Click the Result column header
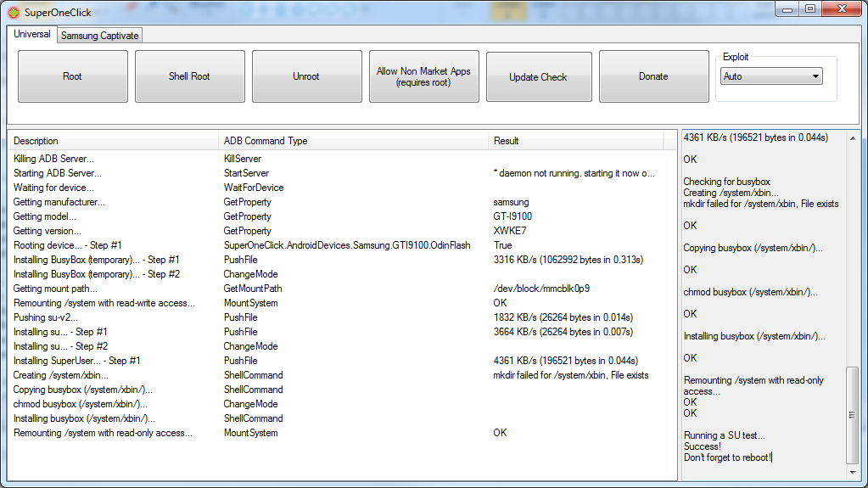Image resolution: width=868 pixels, height=488 pixels. point(576,141)
